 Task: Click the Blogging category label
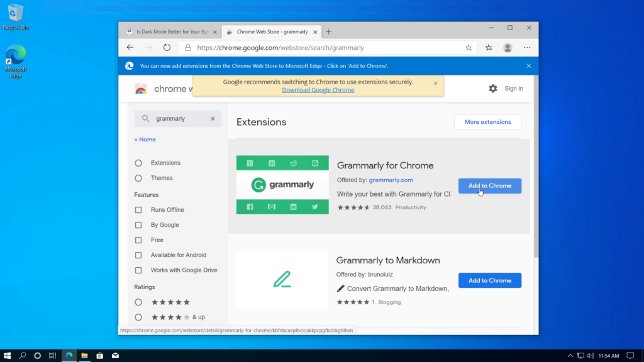[389, 302]
